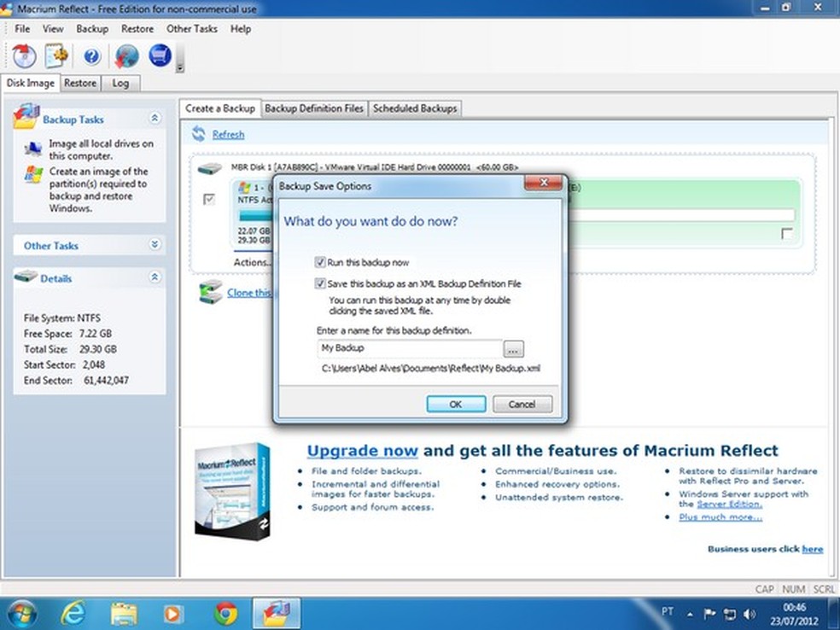840x630 pixels.
Task: Click the Plus much more link
Action: 720,517
